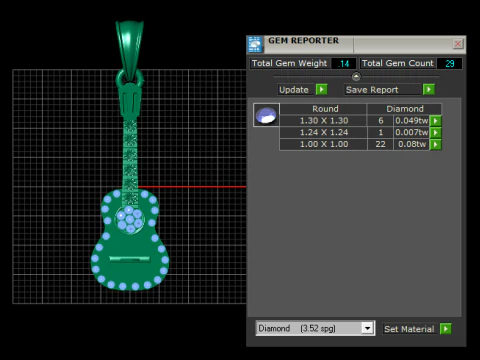Select the 1.24 X 1.24 size cell
The image size is (480, 360).
click(324, 133)
